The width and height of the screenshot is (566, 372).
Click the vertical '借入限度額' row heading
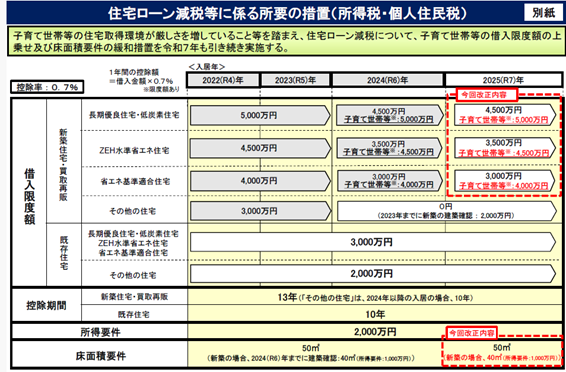[x=30, y=196]
